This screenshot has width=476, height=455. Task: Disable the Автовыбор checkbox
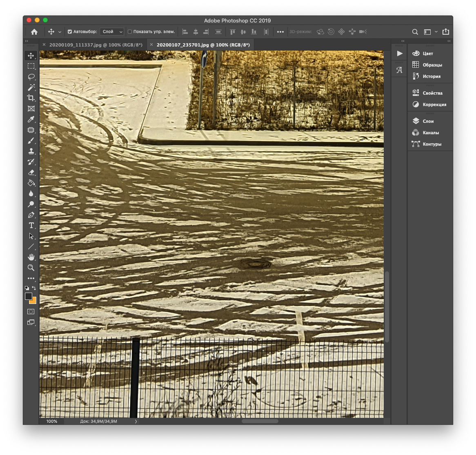click(70, 32)
